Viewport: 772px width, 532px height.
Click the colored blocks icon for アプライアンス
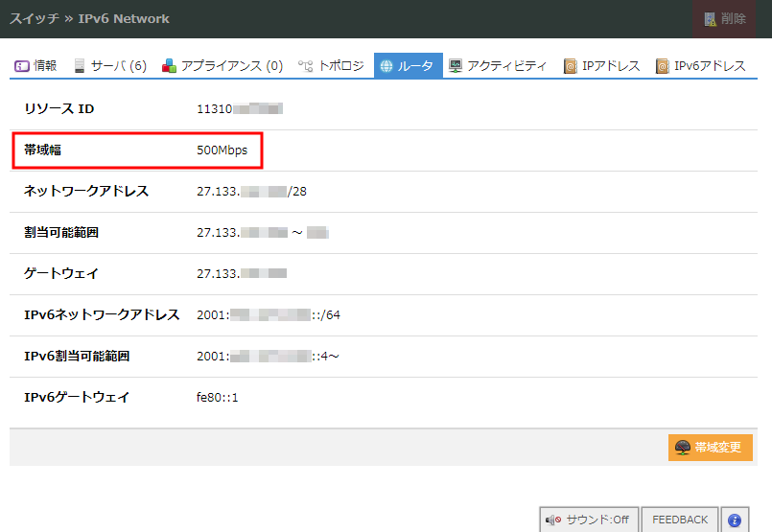(x=169, y=66)
